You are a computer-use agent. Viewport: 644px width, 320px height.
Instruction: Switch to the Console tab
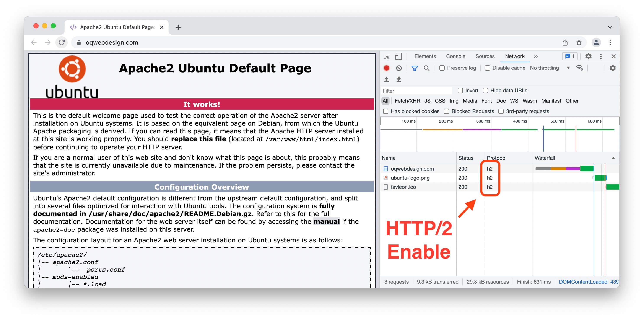click(x=455, y=57)
